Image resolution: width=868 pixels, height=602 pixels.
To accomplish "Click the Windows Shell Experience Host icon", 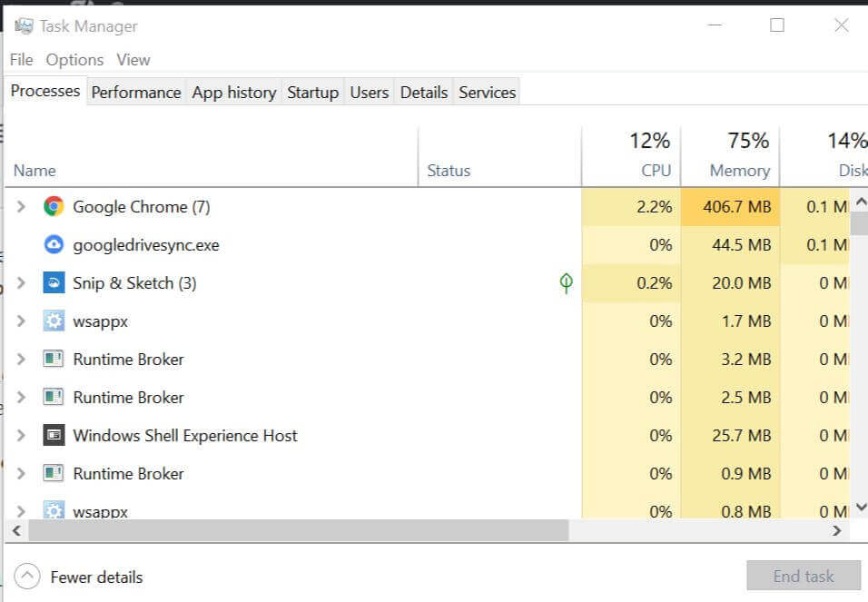I will tap(54, 435).
